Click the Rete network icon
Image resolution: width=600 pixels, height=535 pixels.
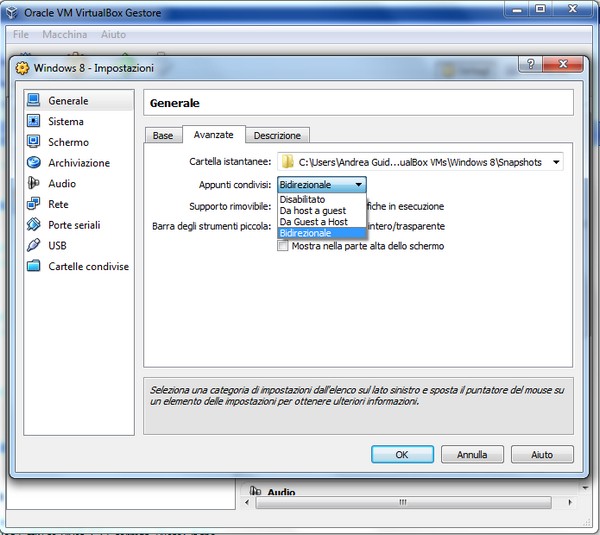pyautogui.click(x=33, y=204)
